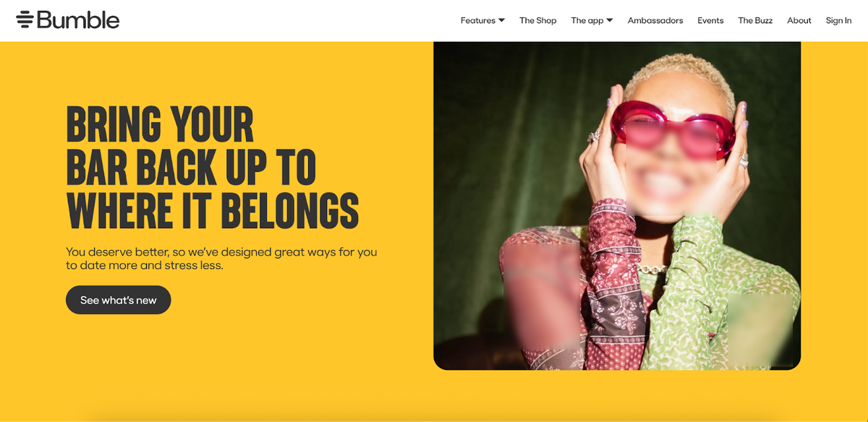Click the Bring Your Bar Back Up headline
The height and width of the screenshot is (422, 868).
pyautogui.click(x=213, y=167)
